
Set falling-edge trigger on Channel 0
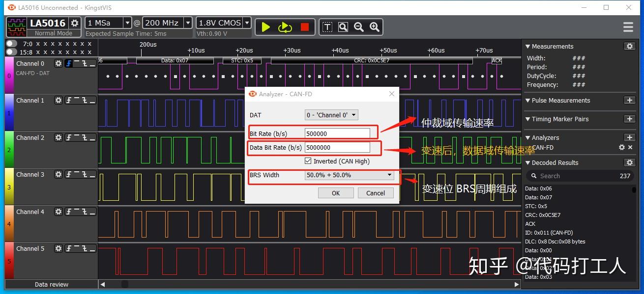point(85,63)
